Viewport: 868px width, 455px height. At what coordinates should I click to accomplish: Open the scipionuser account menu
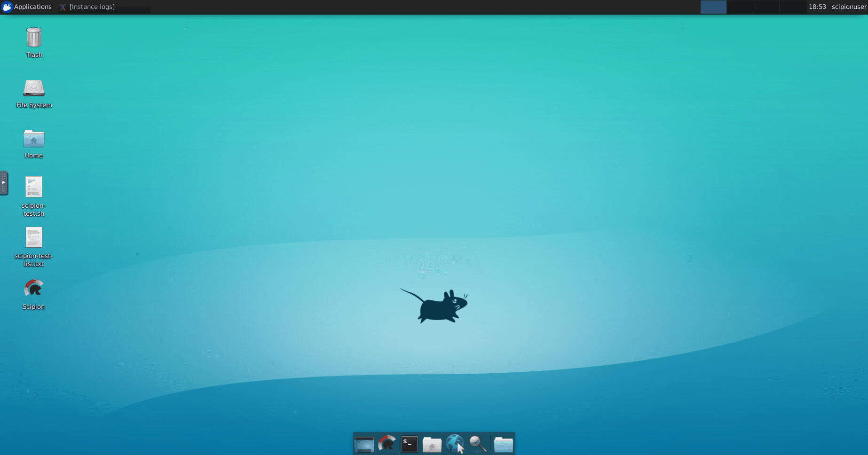tap(848, 7)
